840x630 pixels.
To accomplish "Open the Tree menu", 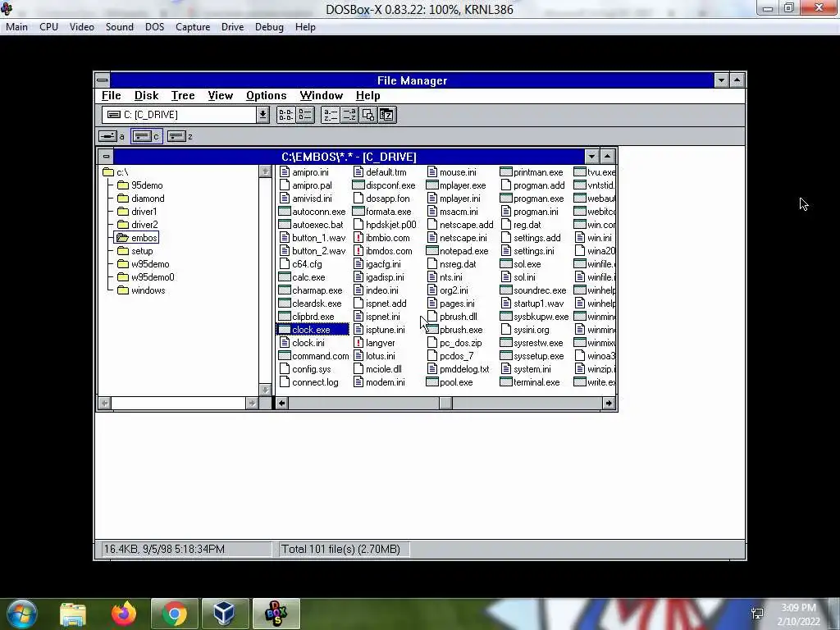I will pyautogui.click(x=183, y=96).
